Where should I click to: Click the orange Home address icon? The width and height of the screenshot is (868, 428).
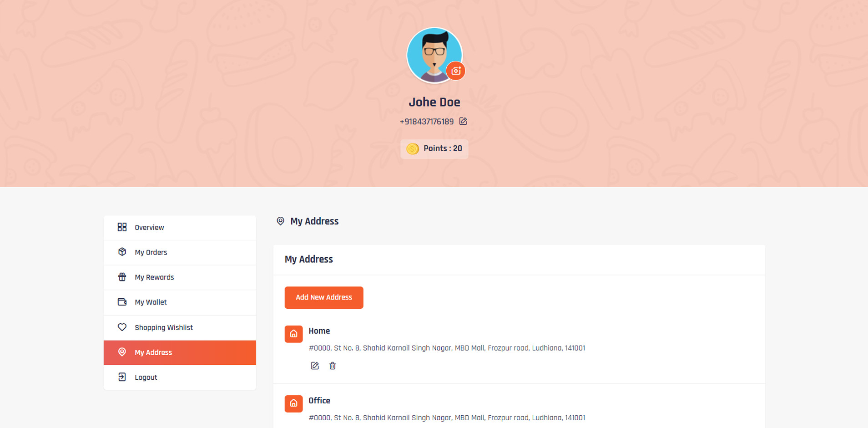coord(293,334)
